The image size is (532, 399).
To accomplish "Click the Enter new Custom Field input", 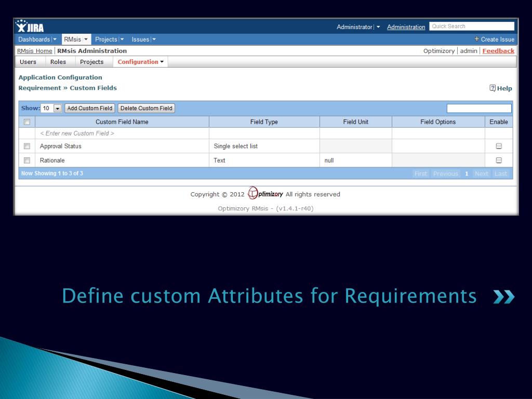I will click(x=122, y=134).
